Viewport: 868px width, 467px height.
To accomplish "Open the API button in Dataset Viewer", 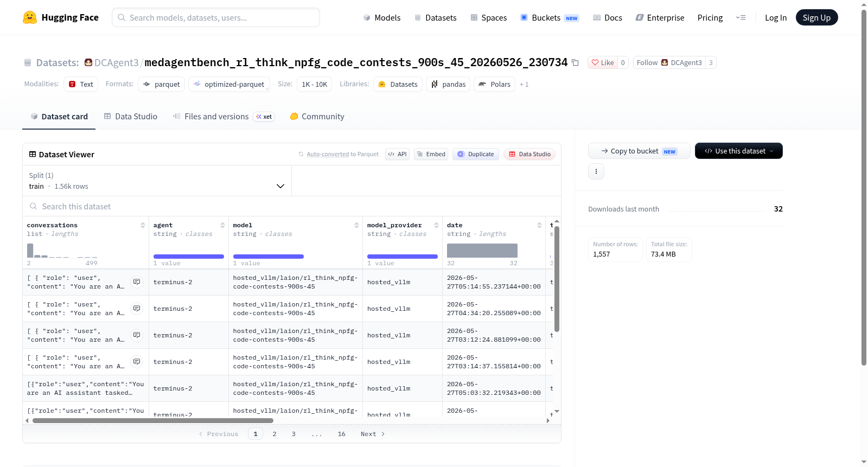I will tap(397, 154).
